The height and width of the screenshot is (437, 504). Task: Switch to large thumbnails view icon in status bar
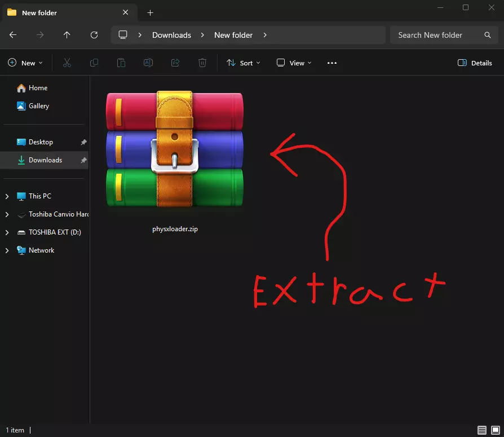496,430
